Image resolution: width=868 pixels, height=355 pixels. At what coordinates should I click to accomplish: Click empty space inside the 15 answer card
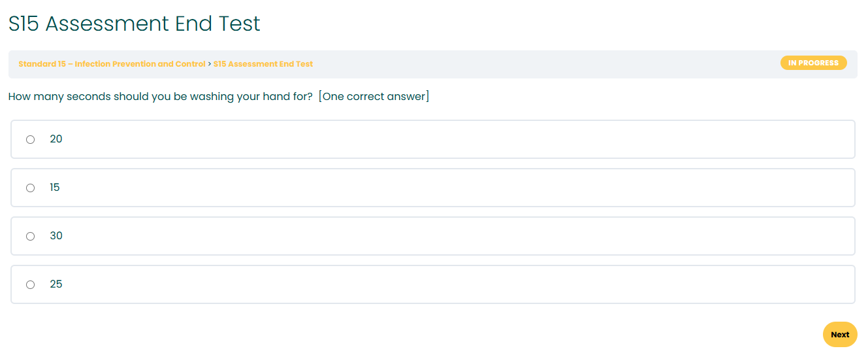457,188
